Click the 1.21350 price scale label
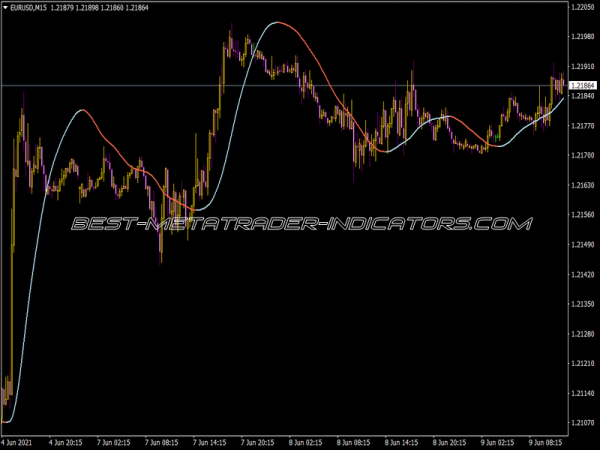600x450 pixels. [x=582, y=304]
